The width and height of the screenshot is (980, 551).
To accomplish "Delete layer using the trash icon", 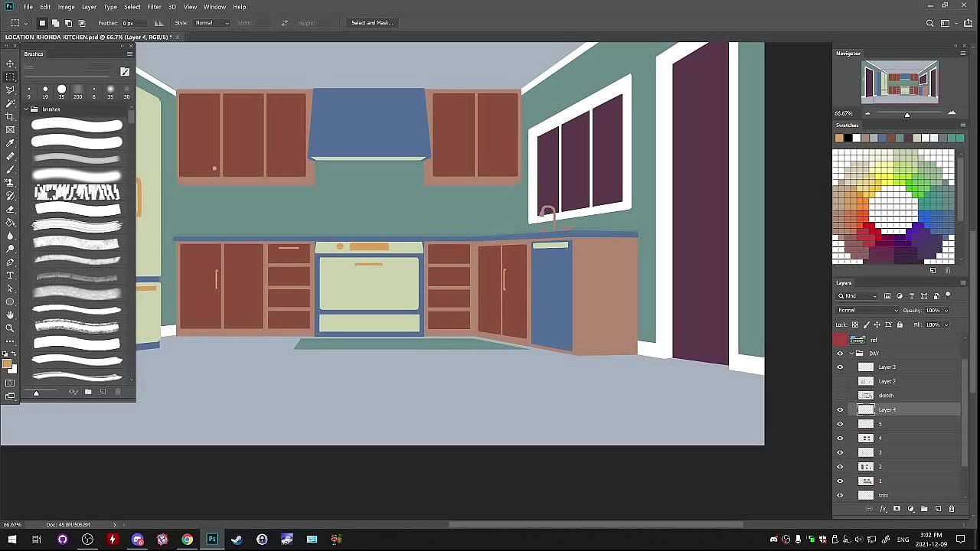I will pyautogui.click(x=952, y=509).
